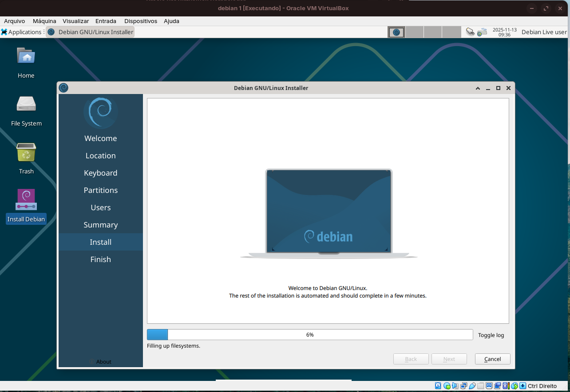
Task: Click the installation progress bar at 6%
Action: [x=310, y=335]
